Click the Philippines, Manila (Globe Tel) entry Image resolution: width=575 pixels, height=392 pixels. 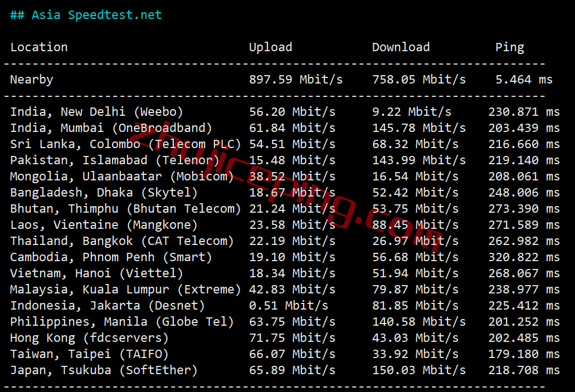coord(122,321)
